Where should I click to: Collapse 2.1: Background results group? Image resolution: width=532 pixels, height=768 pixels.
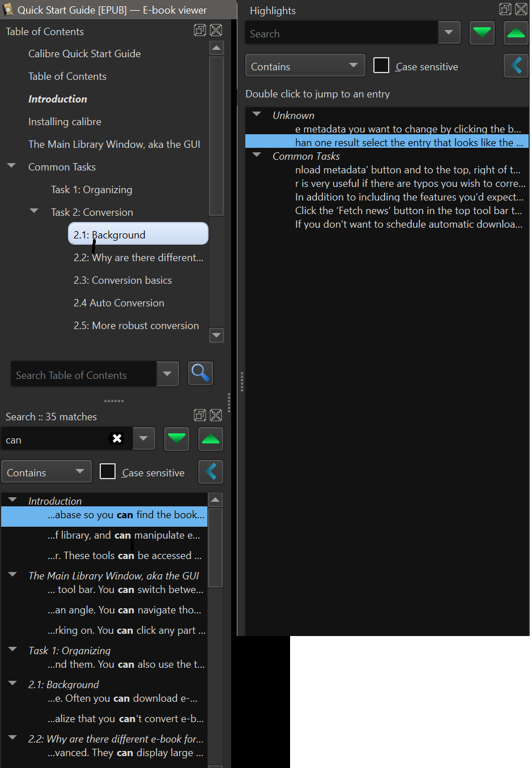(x=12, y=684)
